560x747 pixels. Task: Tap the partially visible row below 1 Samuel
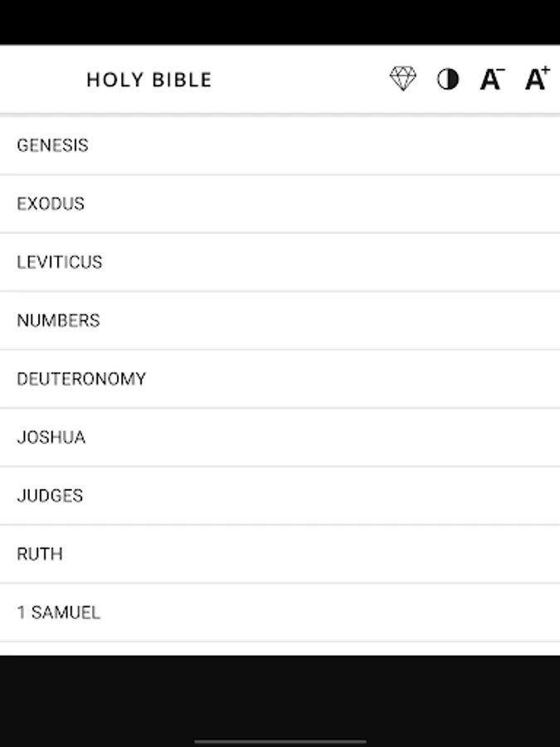click(280, 648)
